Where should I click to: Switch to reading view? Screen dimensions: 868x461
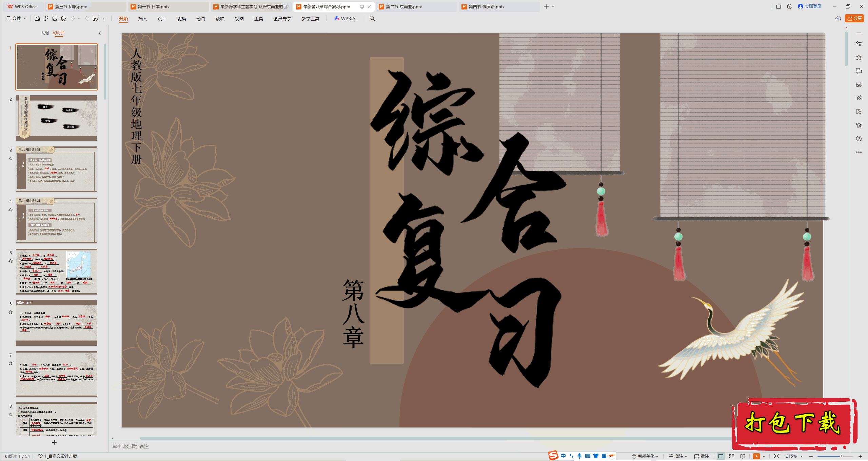pyautogui.click(x=743, y=456)
